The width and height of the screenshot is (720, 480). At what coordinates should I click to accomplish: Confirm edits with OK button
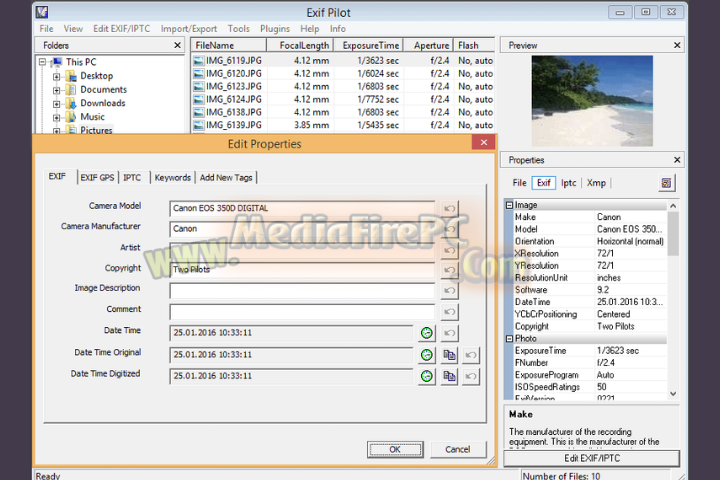[395, 450]
